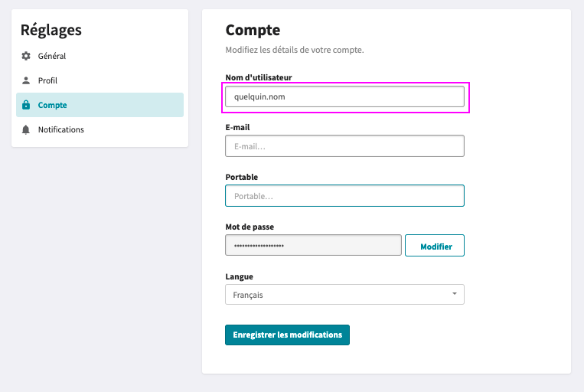Open the Langue dropdown showing Français

(x=344, y=294)
